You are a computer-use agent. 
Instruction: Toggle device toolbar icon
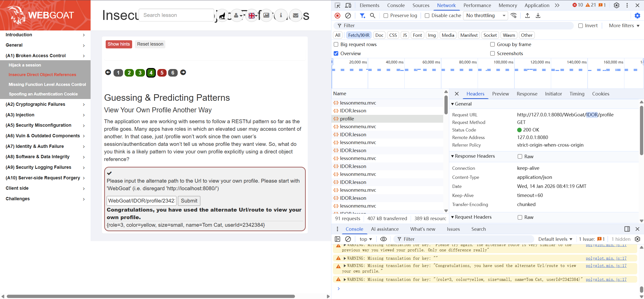click(348, 5)
